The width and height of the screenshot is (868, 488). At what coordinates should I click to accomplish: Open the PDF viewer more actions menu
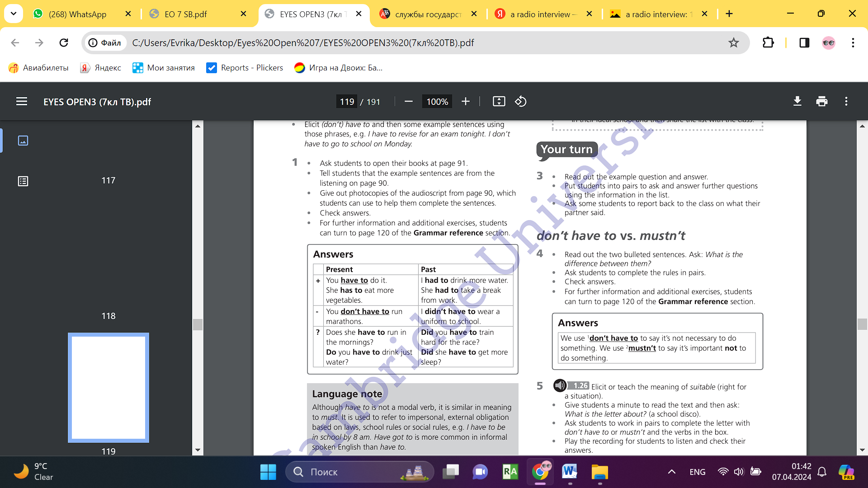point(846,102)
